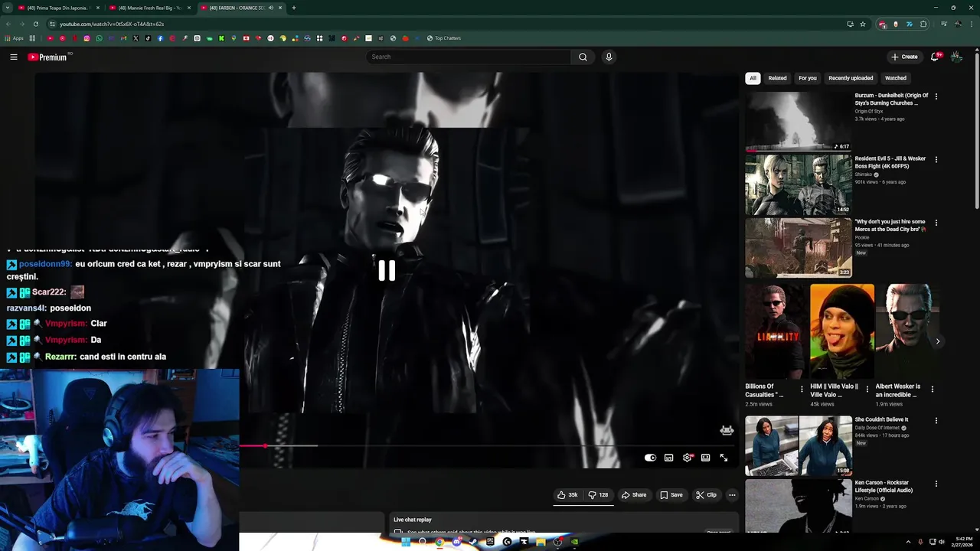This screenshot has width=980, height=551.
Task: Open Top Chatters bookmark
Action: tap(444, 38)
